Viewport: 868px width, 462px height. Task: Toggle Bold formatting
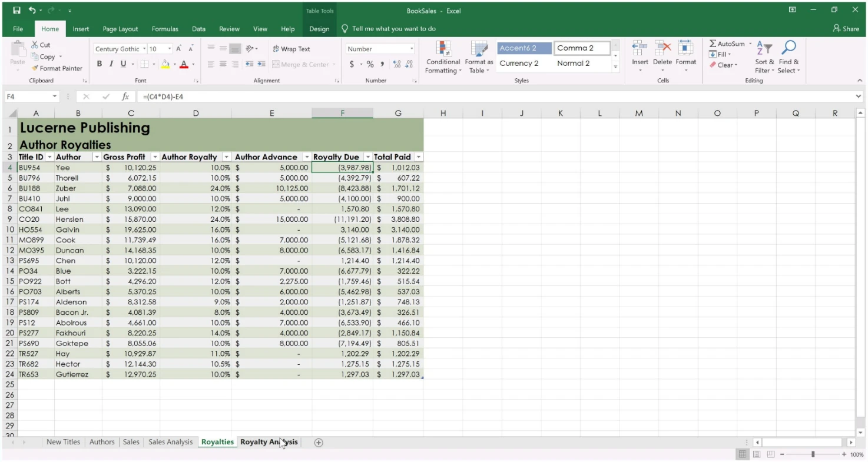(x=99, y=64)
